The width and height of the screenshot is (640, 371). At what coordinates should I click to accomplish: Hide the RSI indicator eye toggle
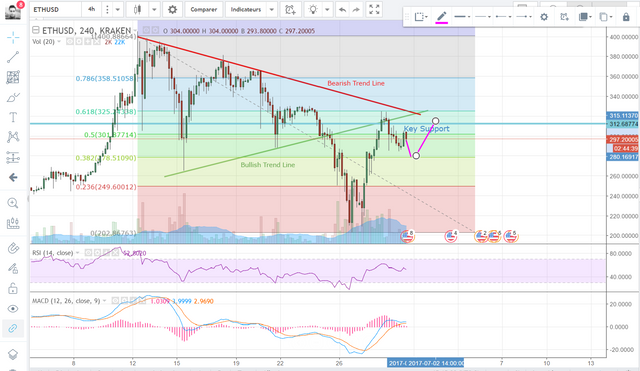pyautogui.click(x=88, y=253)
